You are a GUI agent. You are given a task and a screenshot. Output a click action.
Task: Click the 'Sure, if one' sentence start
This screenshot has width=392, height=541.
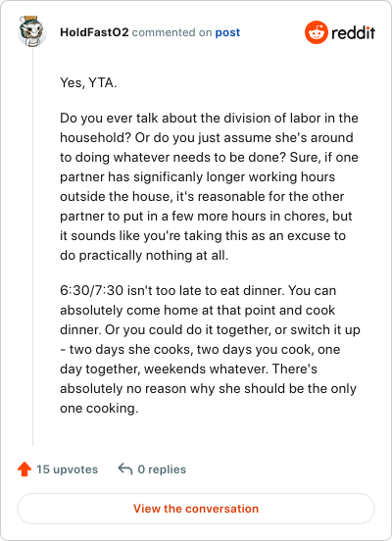pos(323,158)
